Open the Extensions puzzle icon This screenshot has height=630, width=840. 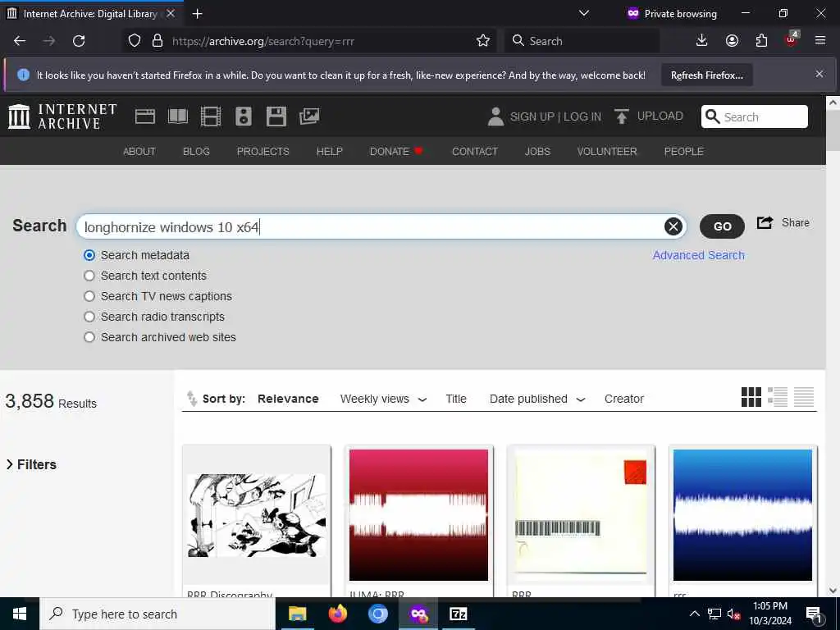(x=761, y=41)
